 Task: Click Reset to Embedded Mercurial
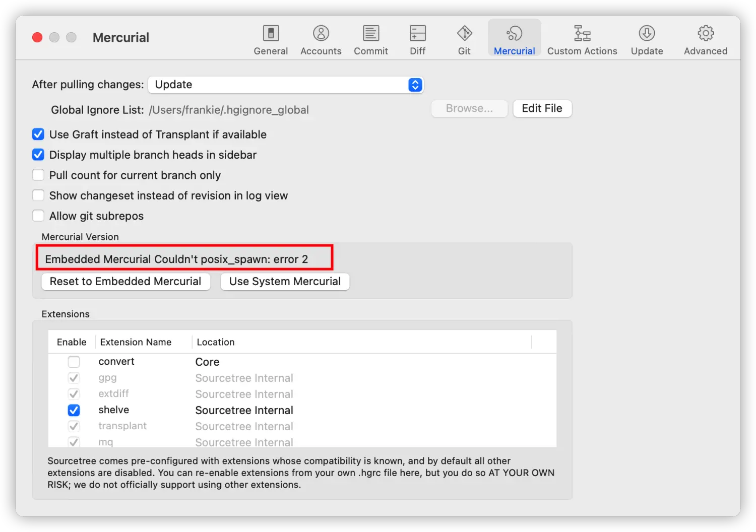coord(125,281)
